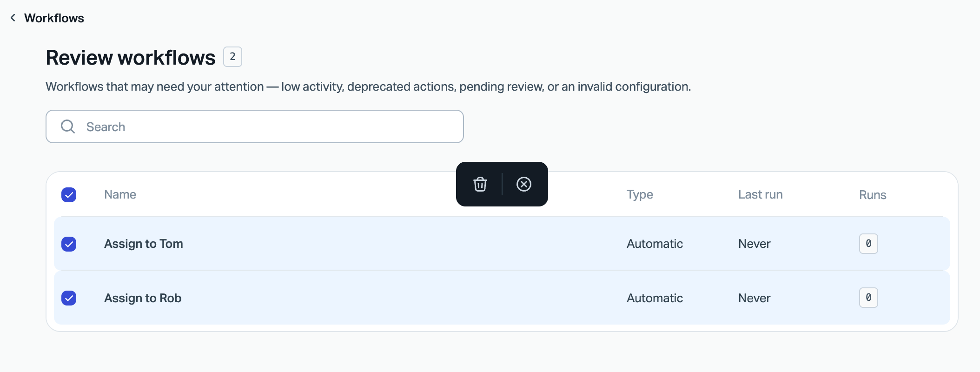Click the trash delete icon
The image size is (980, 372).
point(480,184)
